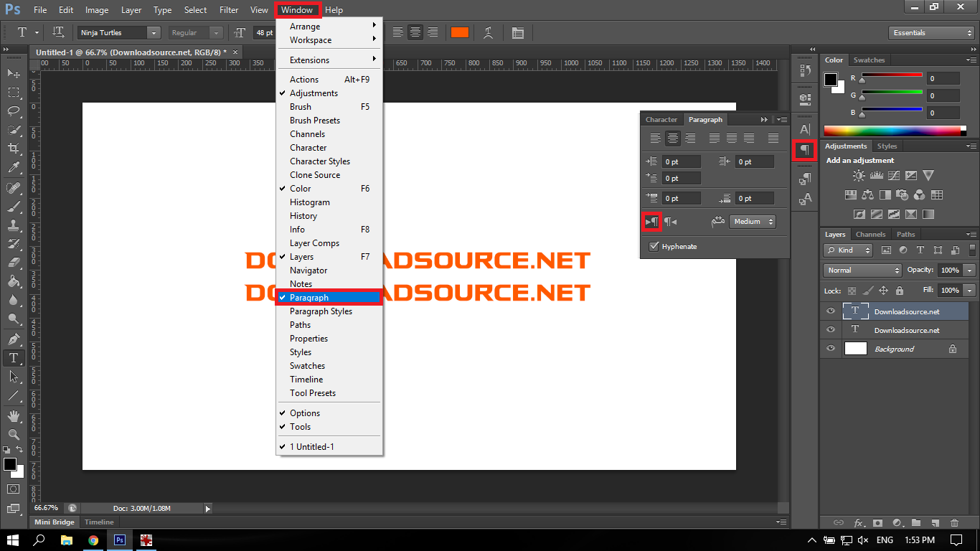Toggle Quick Mask mode in toolbox
The height and width of the screenshot is (551, 980).
click(14, 489)
